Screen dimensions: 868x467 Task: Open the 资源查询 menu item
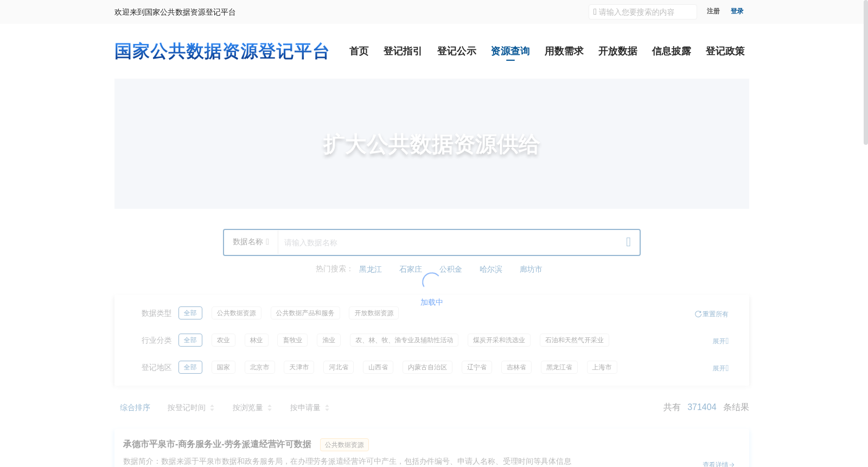(x=510, y=51)
